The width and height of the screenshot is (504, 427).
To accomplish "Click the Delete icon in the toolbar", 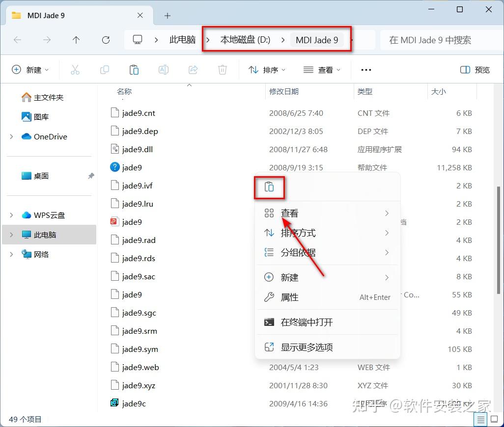I will pyautogui.click(x=222, y=70).
